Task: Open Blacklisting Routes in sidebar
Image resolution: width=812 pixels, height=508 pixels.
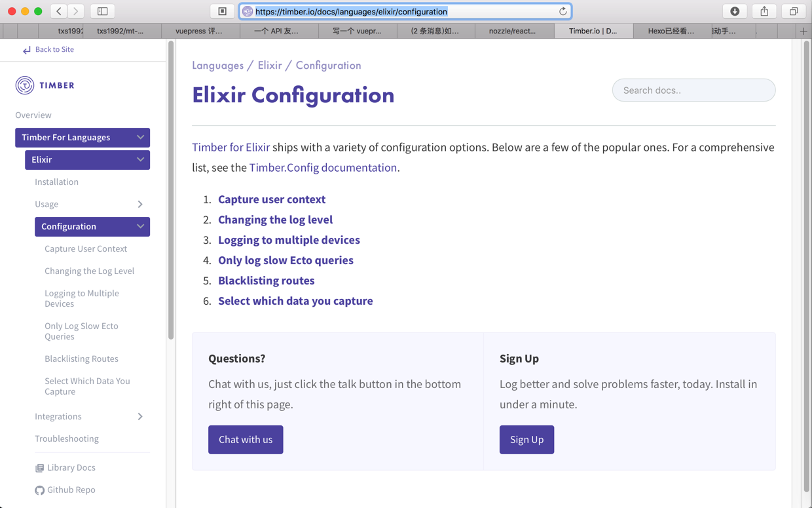Action: [81, 359]
